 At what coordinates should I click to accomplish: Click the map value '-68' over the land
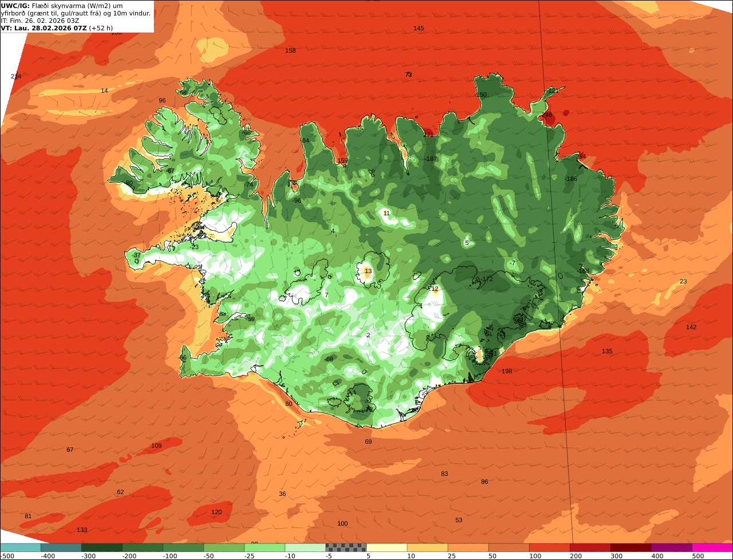[329, 359]
